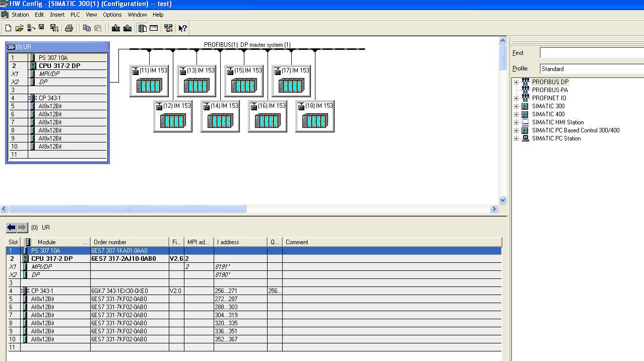Click the Comment column header
This screenshot has width=644, height=361.
click(392, 242)
